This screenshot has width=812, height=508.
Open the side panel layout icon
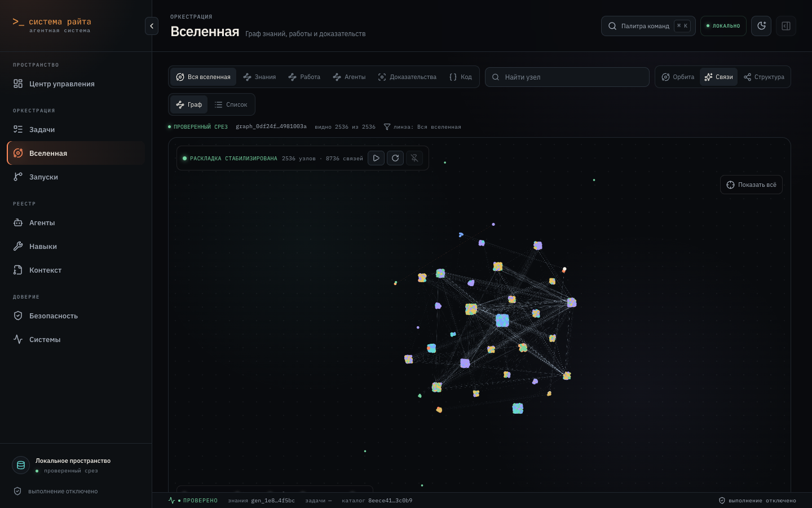(786, 26)
